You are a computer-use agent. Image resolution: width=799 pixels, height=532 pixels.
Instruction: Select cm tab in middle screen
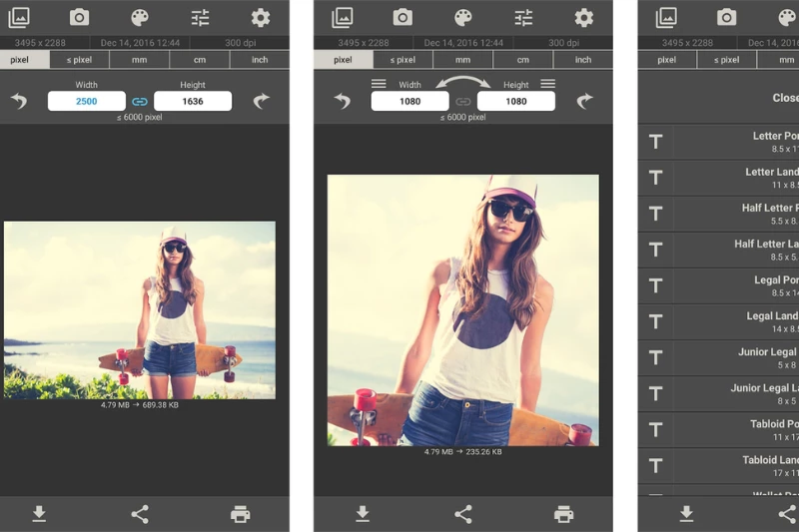pyautogui.click(x=523, y=60)
